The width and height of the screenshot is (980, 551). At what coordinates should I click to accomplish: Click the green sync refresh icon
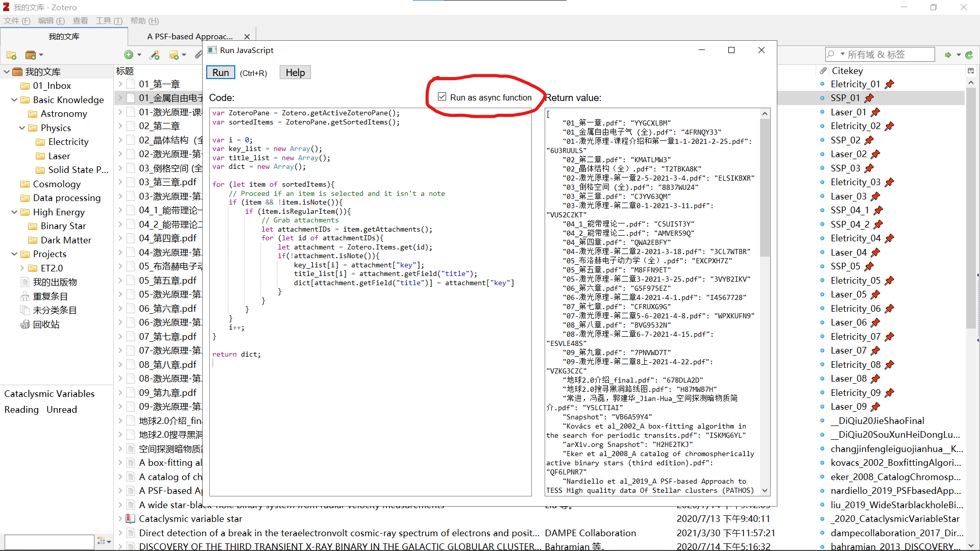point(969,55)
